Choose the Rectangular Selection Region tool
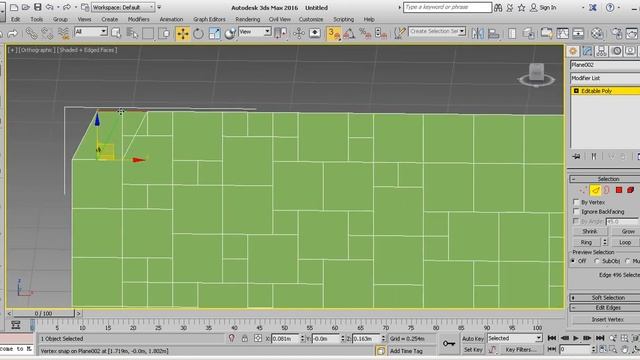This screenshot has width=640, height=360. (x=148, y=33)
